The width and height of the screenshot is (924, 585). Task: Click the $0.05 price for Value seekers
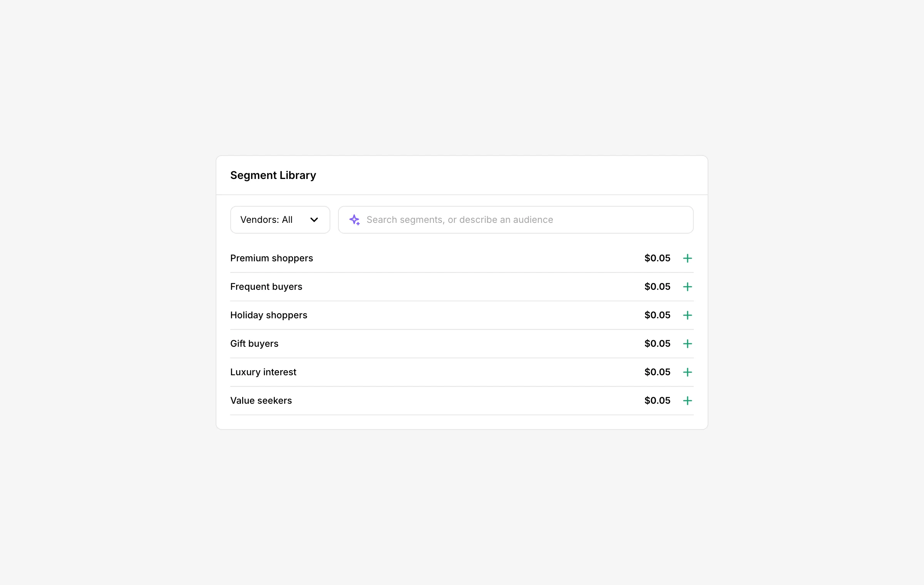pyautogui.click(x=658, y=401)
